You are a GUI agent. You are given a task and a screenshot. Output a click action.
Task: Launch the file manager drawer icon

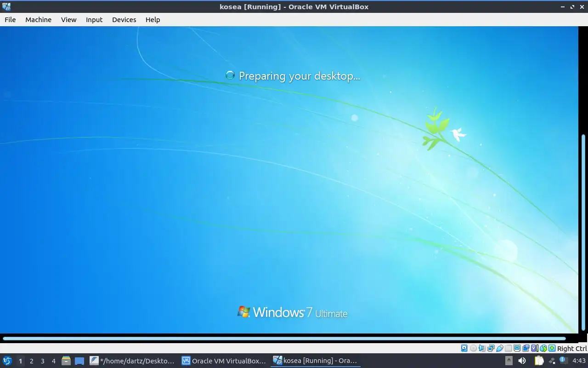[x=66, y=361]
